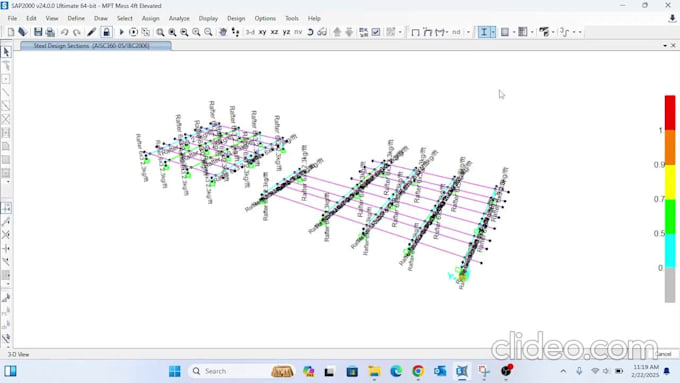This screenshot has width=680, height=383.
Task: Show hidden tray icons chevron
Action: click(x=563, y=371)
